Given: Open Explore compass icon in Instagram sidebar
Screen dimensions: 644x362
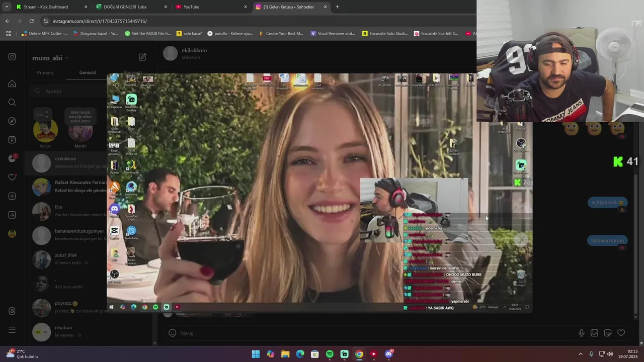Looking at the screenshot, I should 12,121.
